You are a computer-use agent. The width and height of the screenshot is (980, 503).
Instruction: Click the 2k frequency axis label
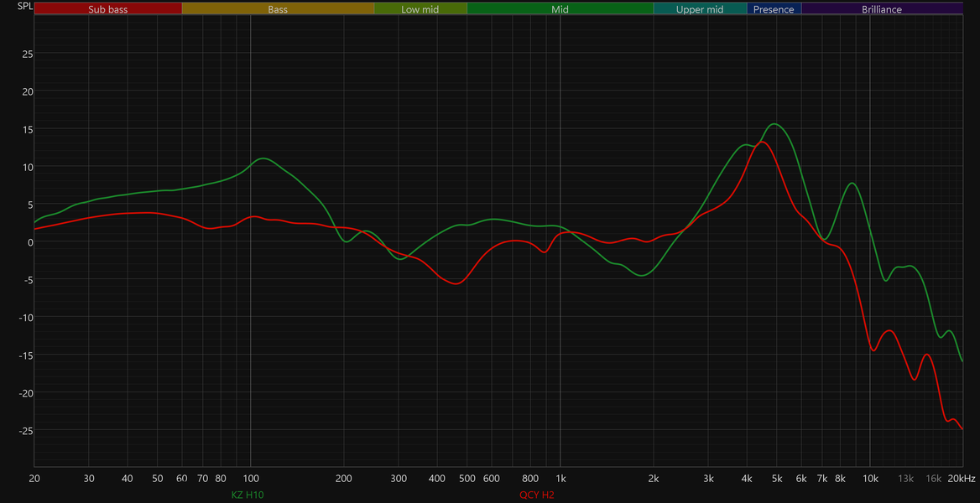[654, 479]
